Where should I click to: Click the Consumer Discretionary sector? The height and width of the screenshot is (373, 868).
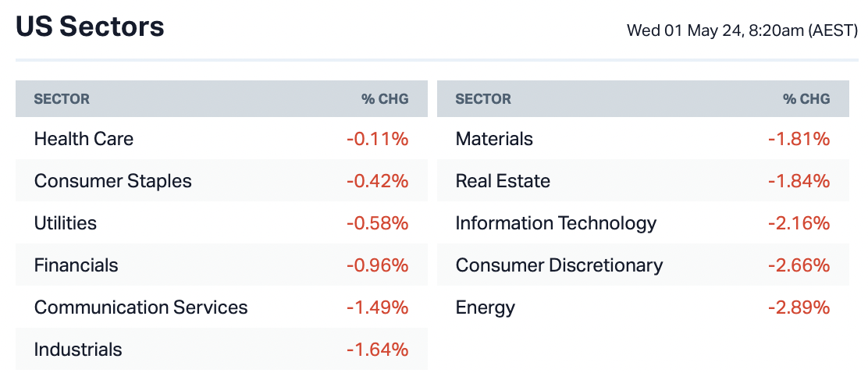[x=559, y=265]
